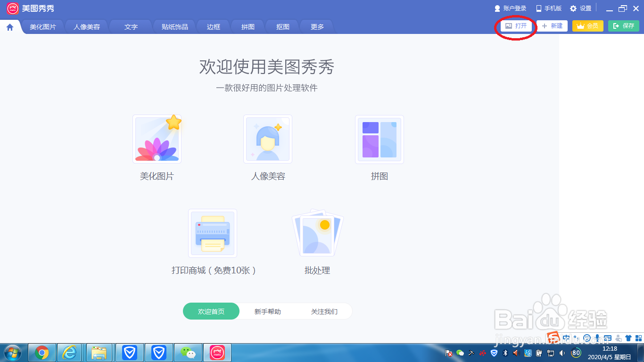Open the Windows Start menu
The height and width of the screenshot is (362, 644).
12,353
